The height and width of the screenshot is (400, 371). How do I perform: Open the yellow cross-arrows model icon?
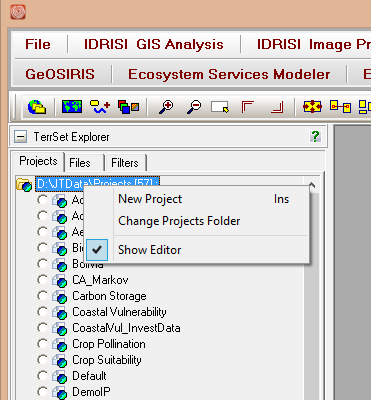(x=312, y=107)
